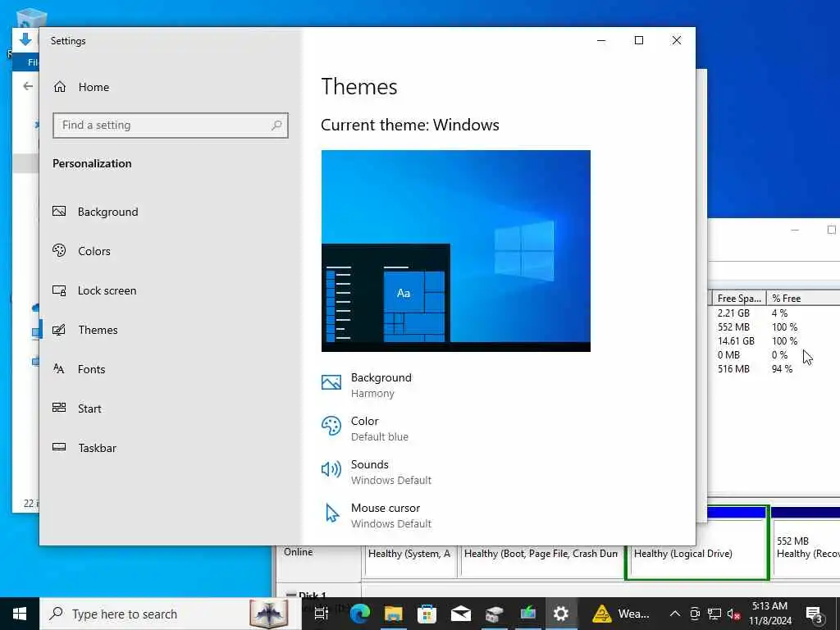The height and width of the screenshot is (630, 840).
Task: Click the Fonts icon in sidebar
Action: pos(59,368)
